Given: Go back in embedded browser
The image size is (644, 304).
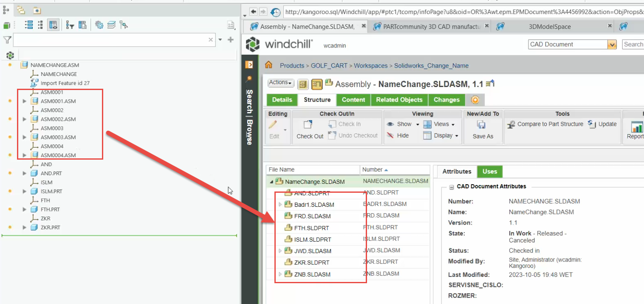Looking at the screenshot, I should 254,11.
